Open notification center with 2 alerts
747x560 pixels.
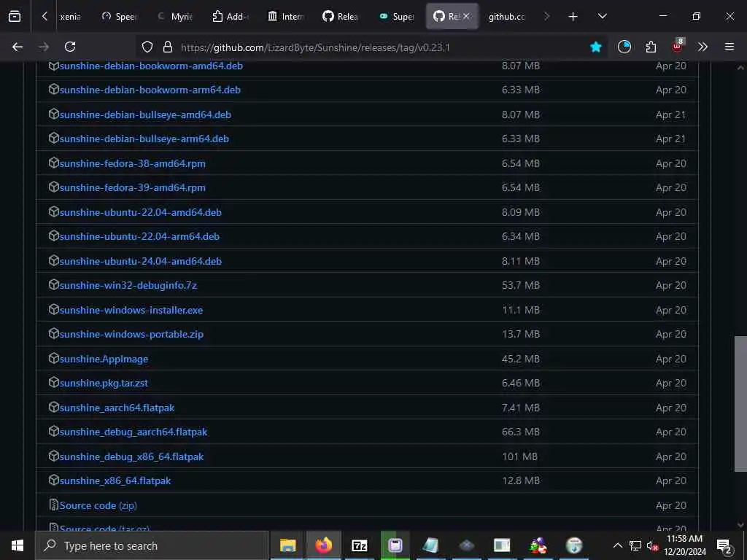(724, 546)
